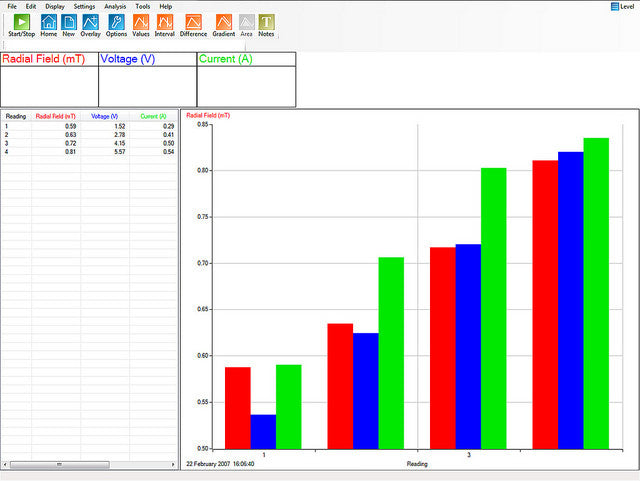Select reading 4 row in data table

pos(88,151)
